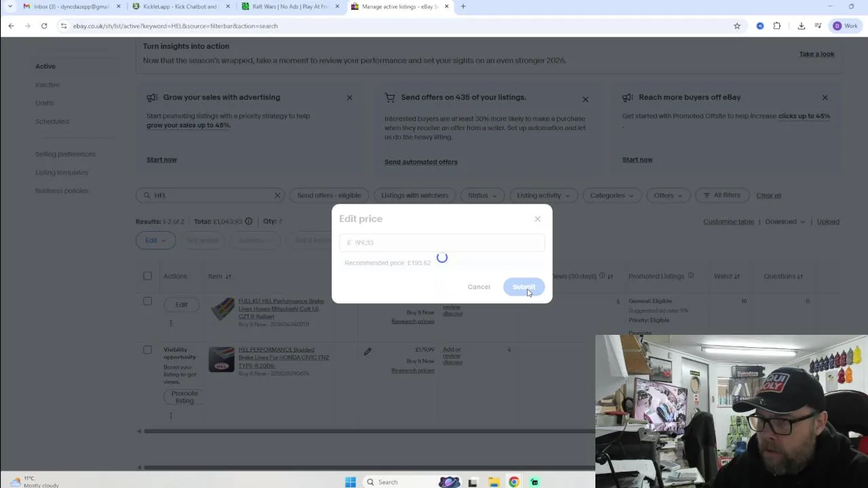This screenshot has height=488, width=868.
Task: Open Inactive listings in sidebar
Action: click(47, 85)
